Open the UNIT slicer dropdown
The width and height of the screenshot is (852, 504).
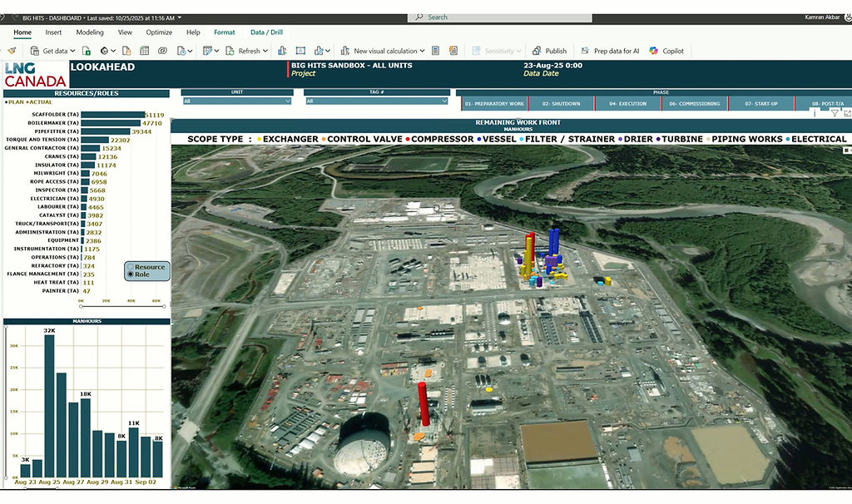coord(237,101)
